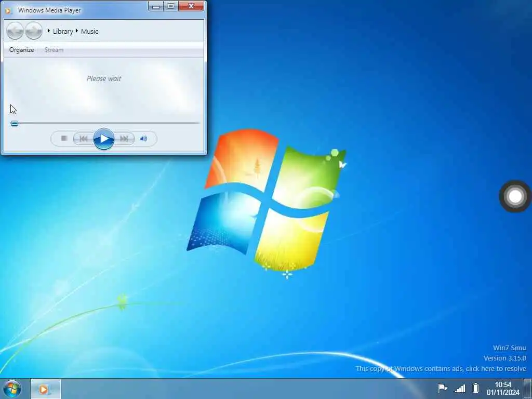Viewport: 532px width, 399px height.
Task: Expand the arrow before Music
Action: click(77, 31)
